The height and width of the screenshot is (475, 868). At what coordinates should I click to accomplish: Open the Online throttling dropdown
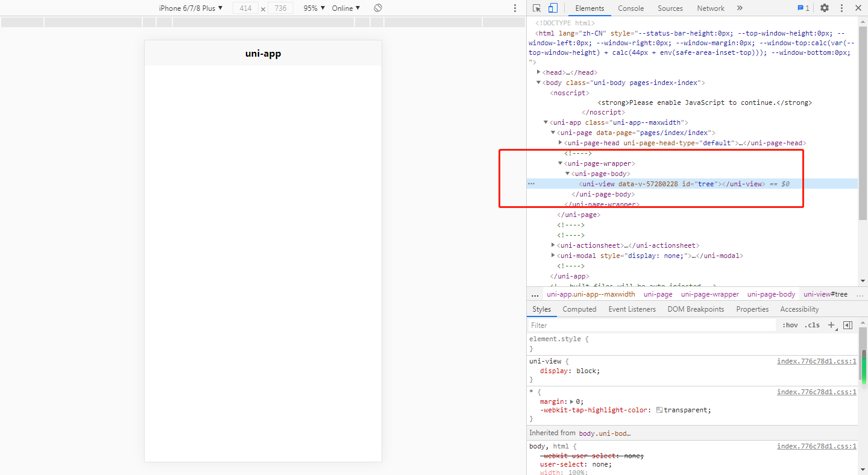[x=346, y=8]
